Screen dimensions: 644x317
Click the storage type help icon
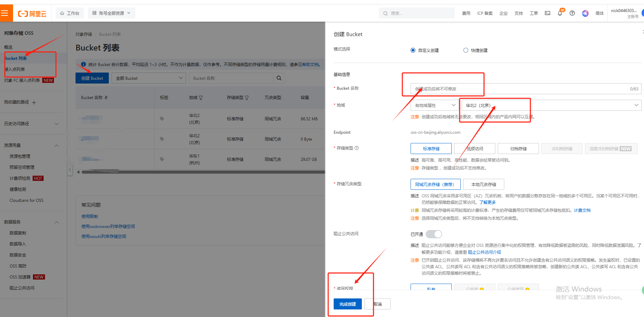[357, 148]
